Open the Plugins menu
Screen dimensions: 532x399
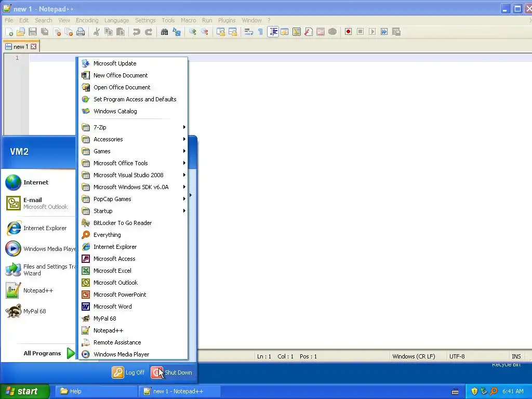[x=227, y=20]
